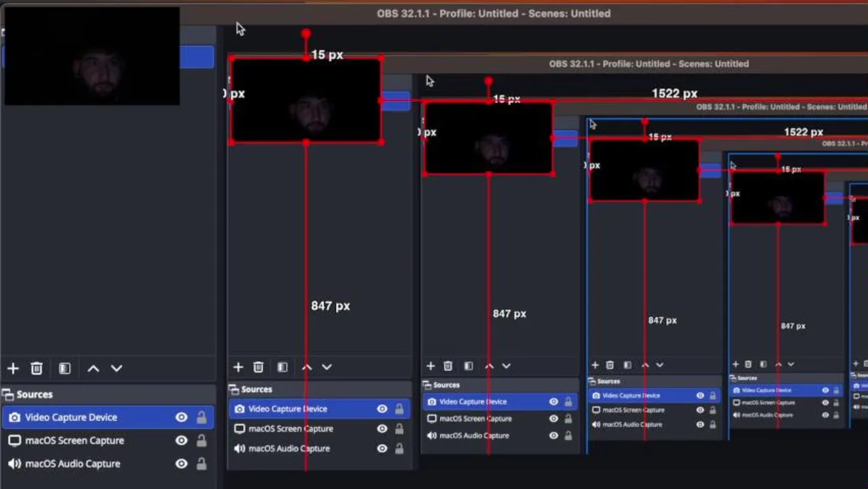The width and height of the screenshot is (868, 489).
Task: Click Video Capture Device row in the first mirrored copy
Action: (320, 409)
